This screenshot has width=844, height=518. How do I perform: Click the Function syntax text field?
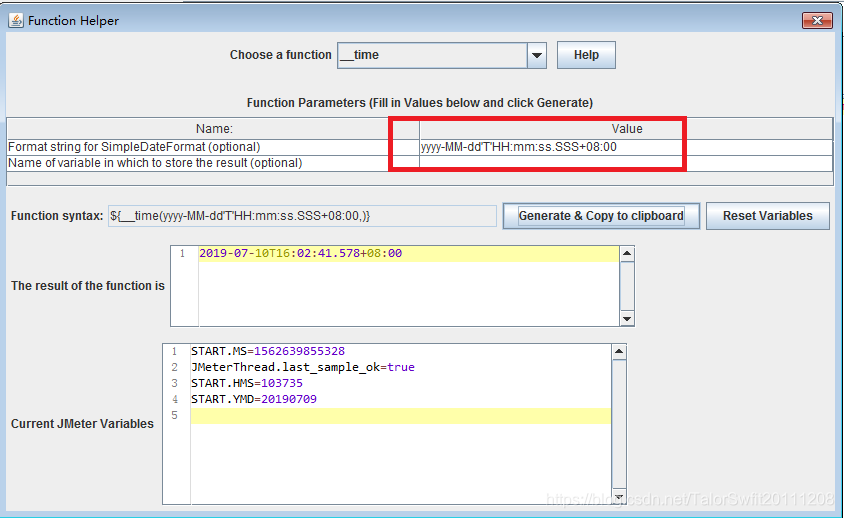tap(302, 216)
